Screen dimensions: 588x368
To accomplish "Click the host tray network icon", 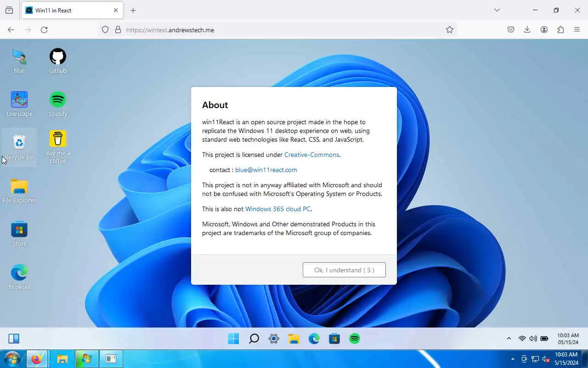I will 535,359.
